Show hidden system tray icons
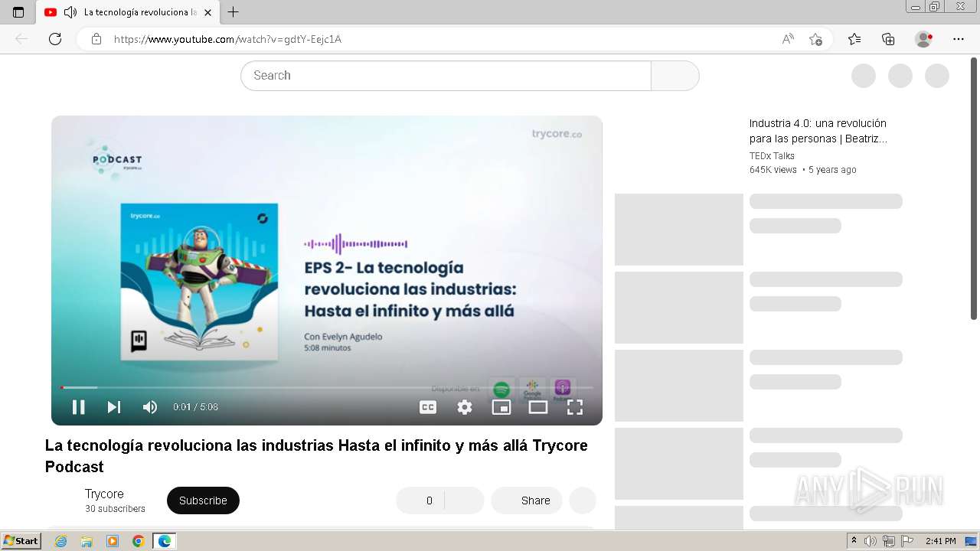Screen dimensions: 980x551 [854, 541]
